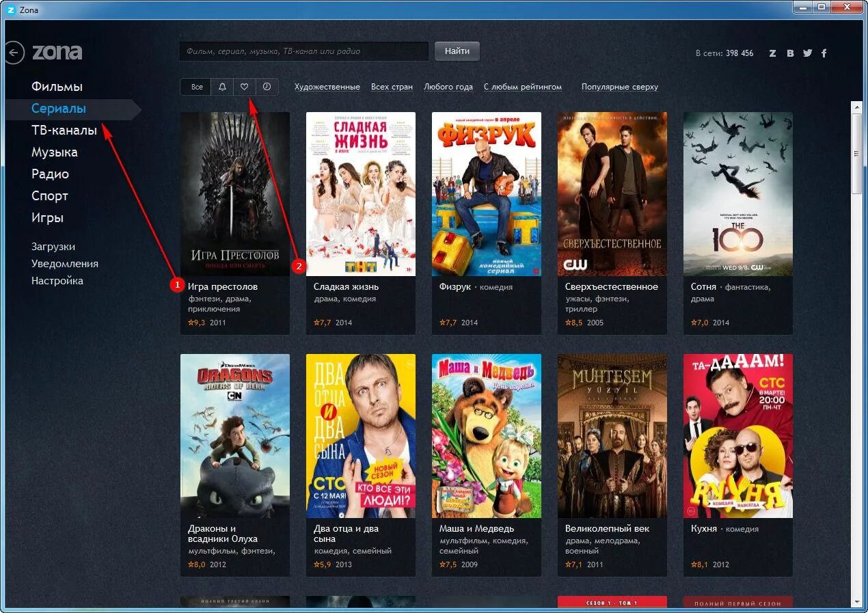The image size is (868, 613).
Task: Open the ТВ-каналы section
Action: [x=64, y=131]
